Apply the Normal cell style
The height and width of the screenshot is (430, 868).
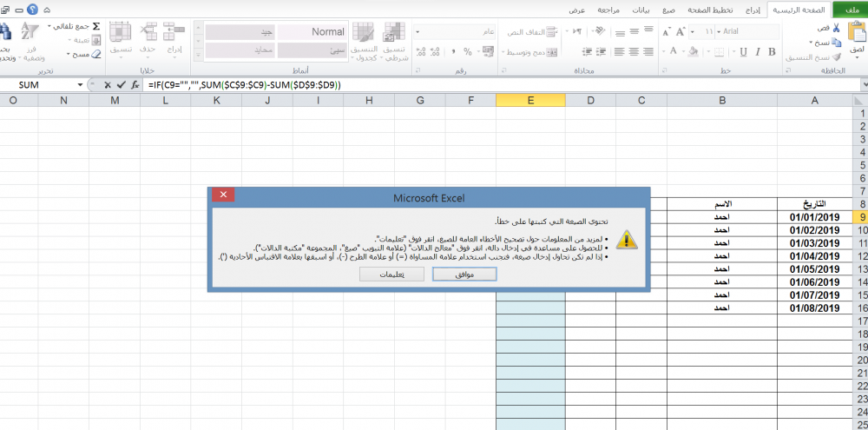click(x=312, y=31)
